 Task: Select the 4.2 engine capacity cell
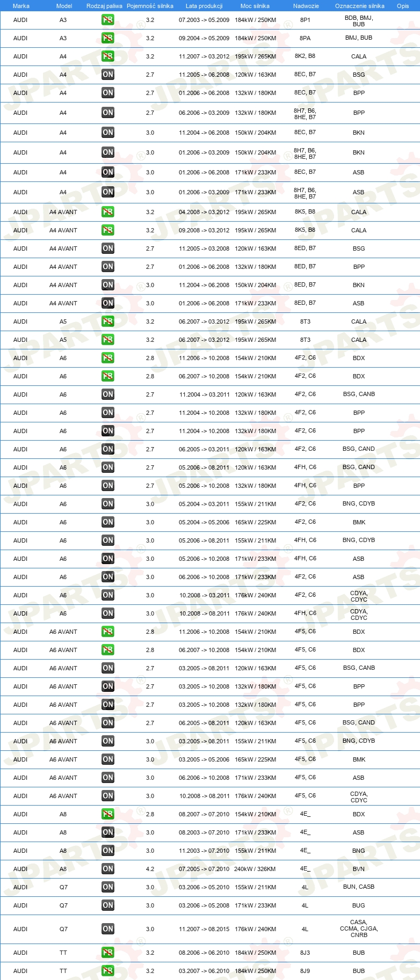pos(150,869)
